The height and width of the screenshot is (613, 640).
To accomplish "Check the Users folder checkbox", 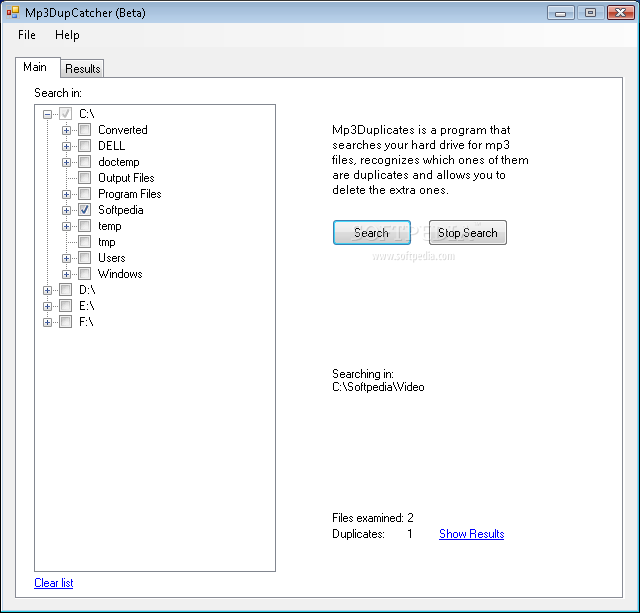I will coord(84,258).
